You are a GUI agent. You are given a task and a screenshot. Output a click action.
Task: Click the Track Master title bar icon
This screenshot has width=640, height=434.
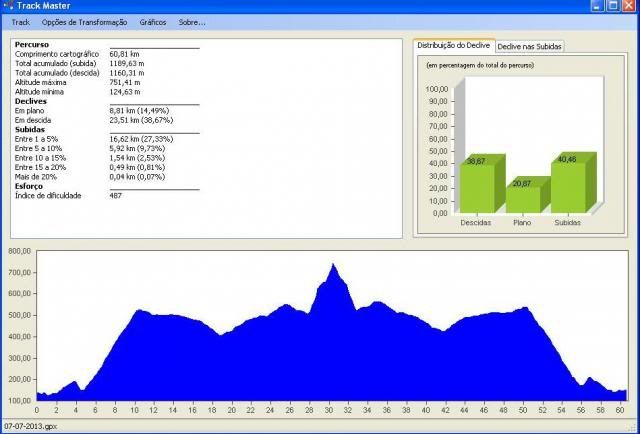8,6
